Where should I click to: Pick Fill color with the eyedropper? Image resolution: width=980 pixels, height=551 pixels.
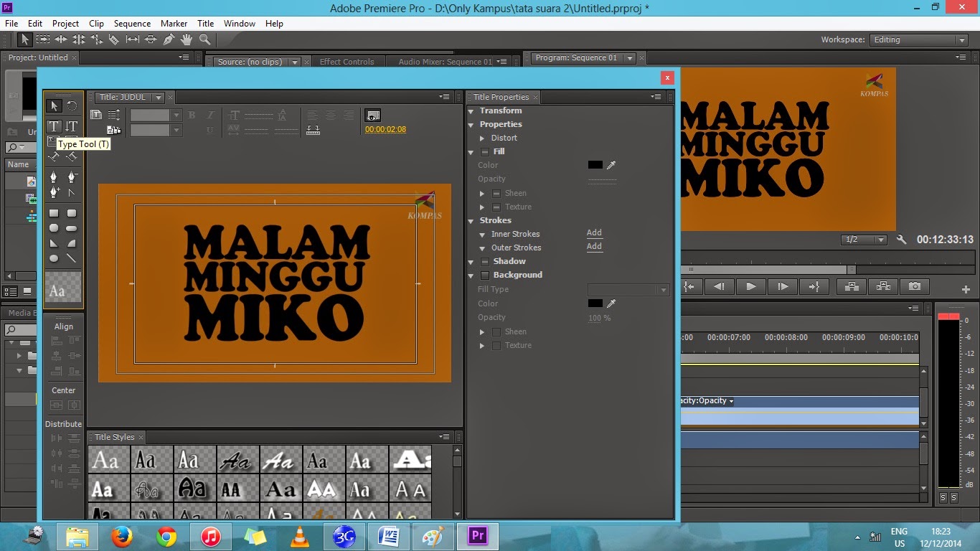611,165
